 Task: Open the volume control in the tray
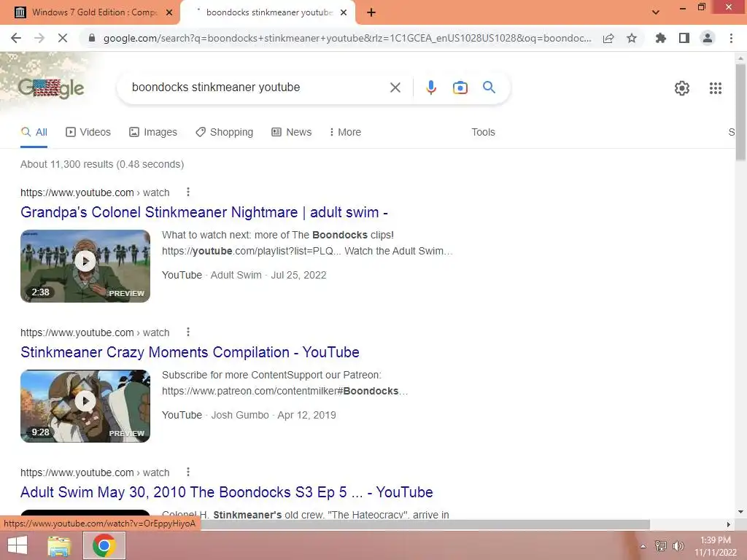coord(678,546)
